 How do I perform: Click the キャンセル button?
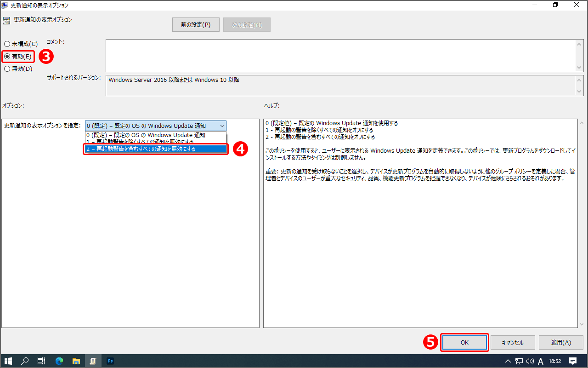(513, 343)
